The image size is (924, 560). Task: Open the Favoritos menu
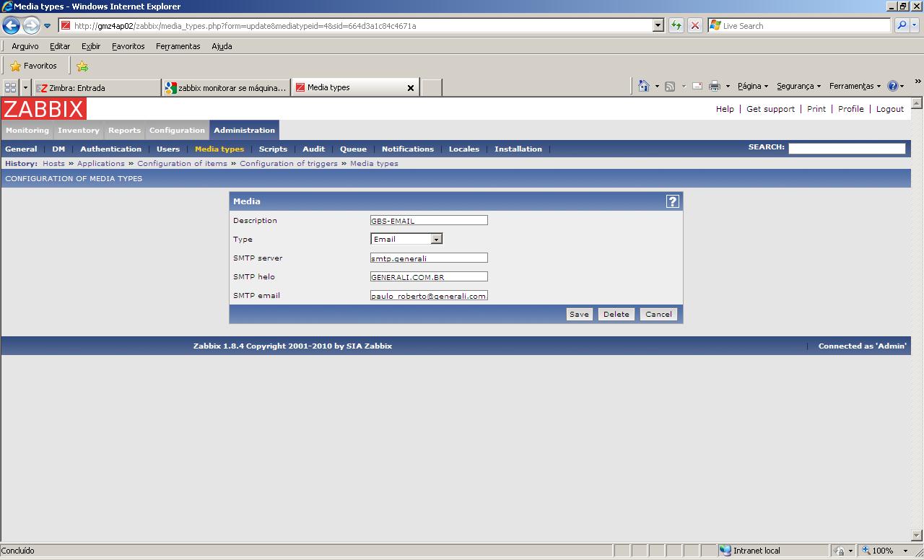pos(128,46)
